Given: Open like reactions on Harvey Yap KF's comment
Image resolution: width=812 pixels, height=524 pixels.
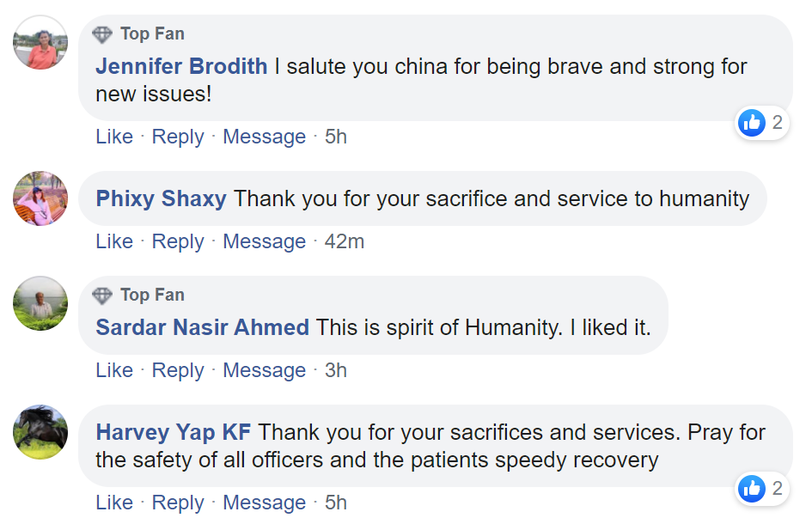Looking at the screenshot, I should pyautogui.click(x=762, y=489).
